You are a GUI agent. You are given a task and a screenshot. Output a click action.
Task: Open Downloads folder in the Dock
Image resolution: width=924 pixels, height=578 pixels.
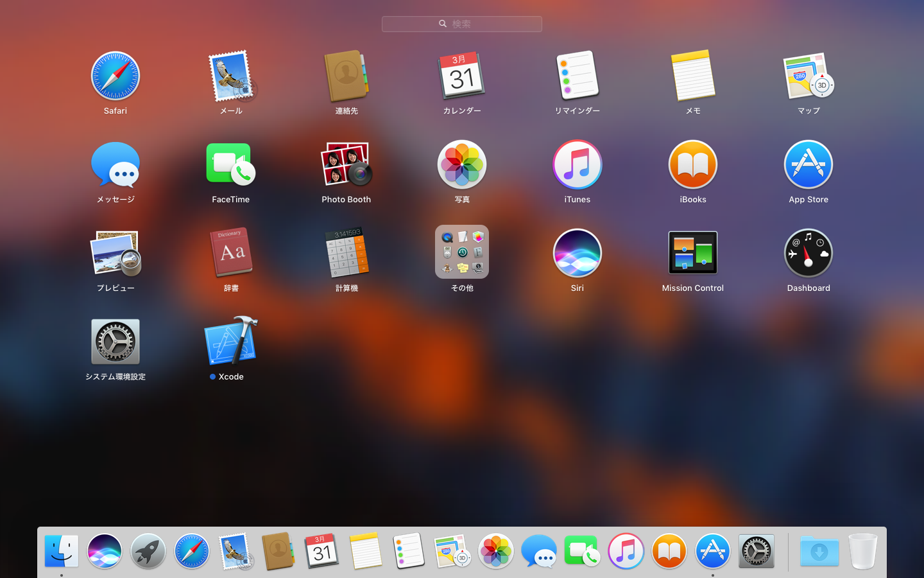(819, 551)
